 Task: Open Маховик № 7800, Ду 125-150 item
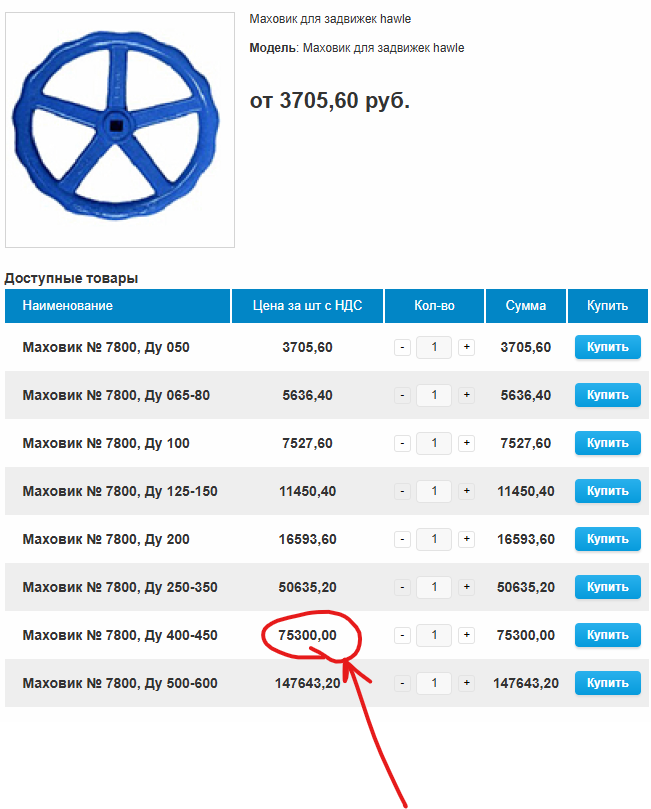pos(120,491)
